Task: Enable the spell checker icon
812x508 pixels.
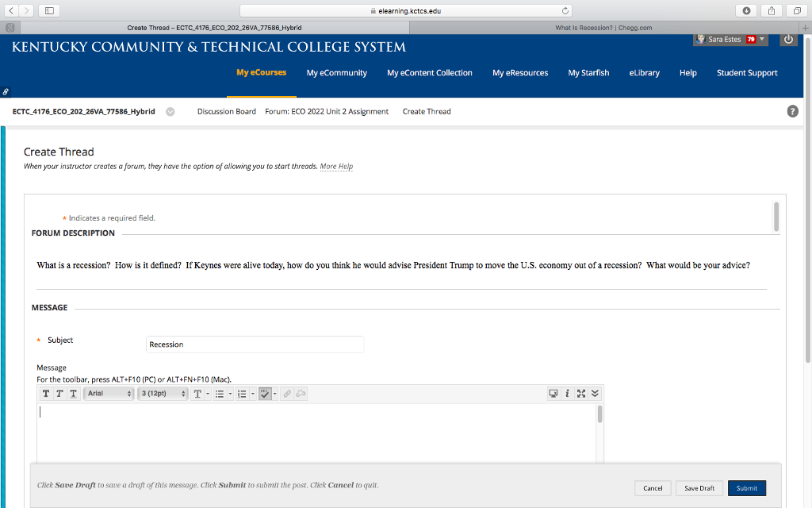Action: click(266, 393)
